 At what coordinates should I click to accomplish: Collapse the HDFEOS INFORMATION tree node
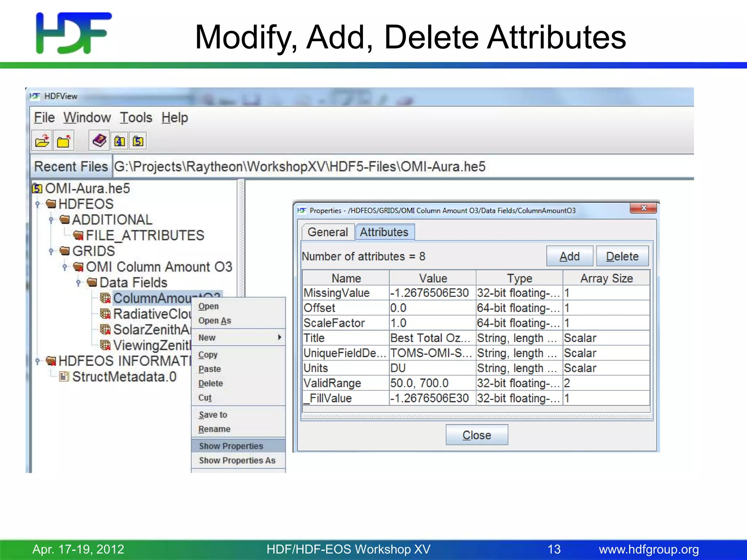tap(37, 361)
